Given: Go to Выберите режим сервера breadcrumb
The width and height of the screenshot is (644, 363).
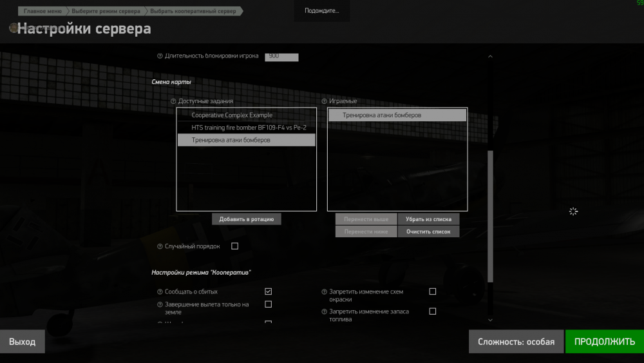Looking at the screenshot, I should click(106, 11).
